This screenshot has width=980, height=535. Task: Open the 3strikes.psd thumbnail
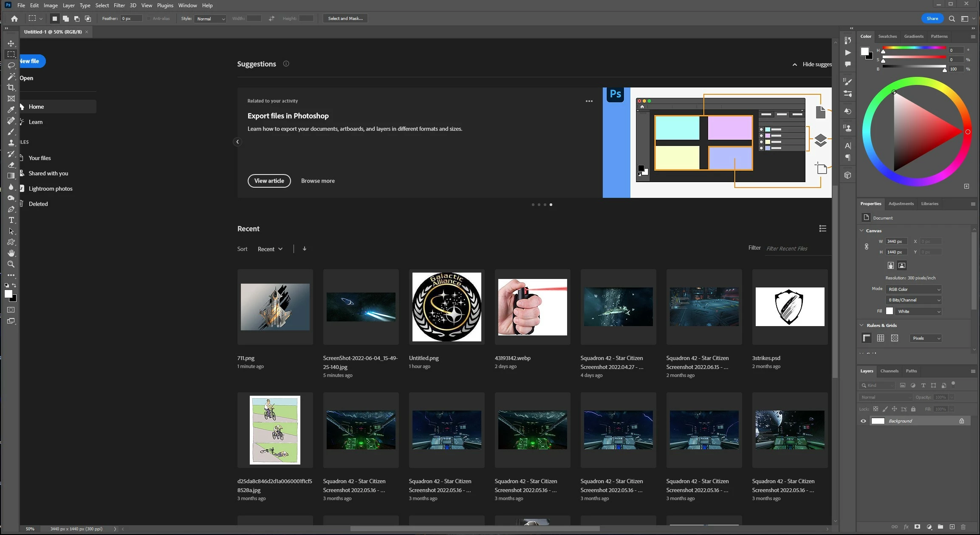[x=790, y=307]
